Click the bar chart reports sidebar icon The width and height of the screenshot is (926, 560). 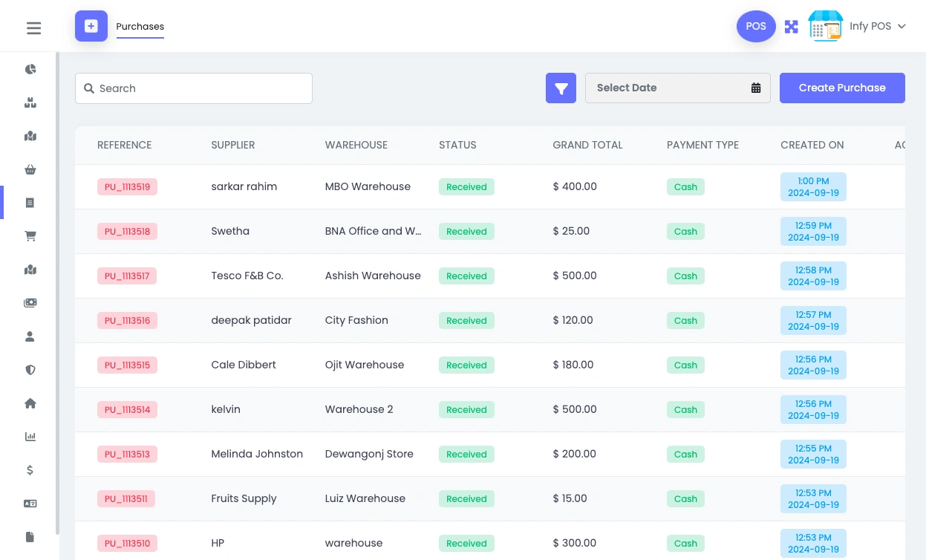pyautogui.click(x=30, y=437)
